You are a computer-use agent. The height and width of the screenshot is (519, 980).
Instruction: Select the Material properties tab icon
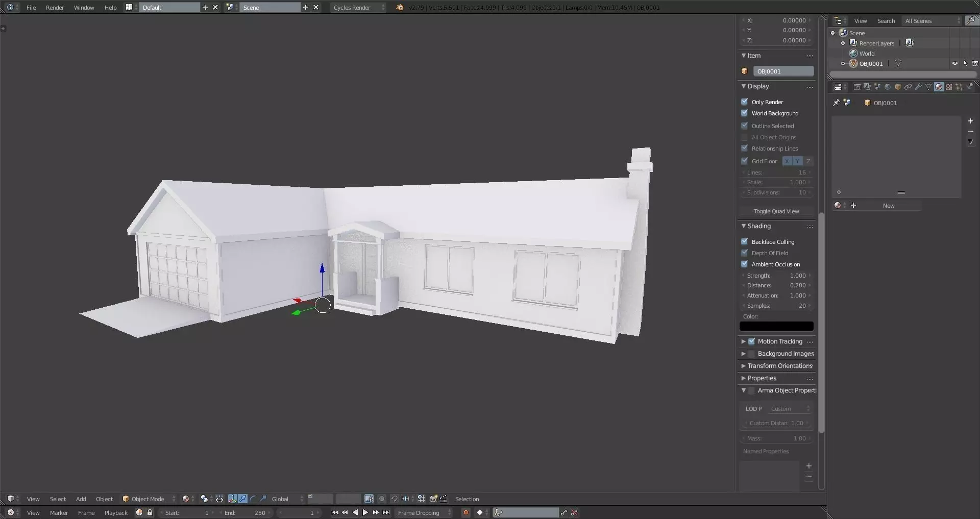click(x=939, y=87)
